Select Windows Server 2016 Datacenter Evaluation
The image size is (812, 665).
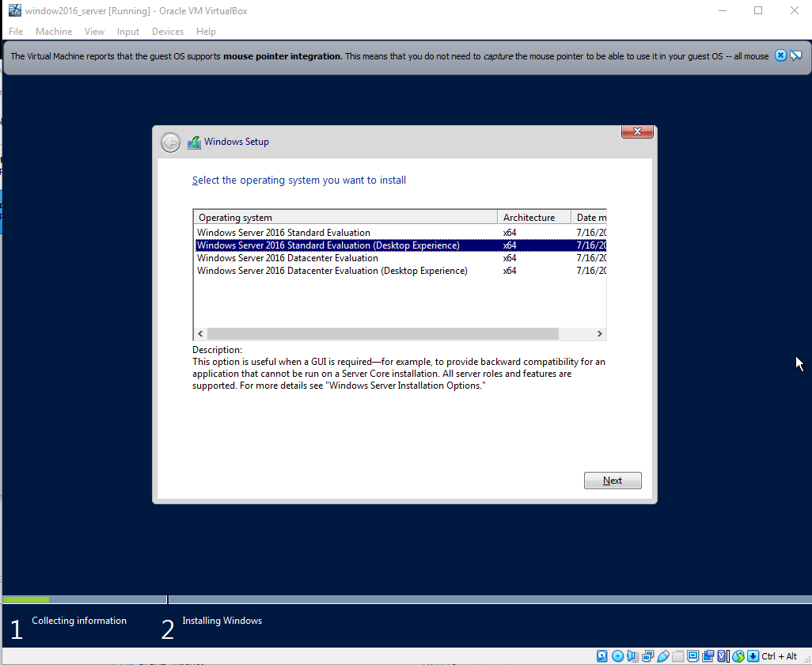[400, 258]
